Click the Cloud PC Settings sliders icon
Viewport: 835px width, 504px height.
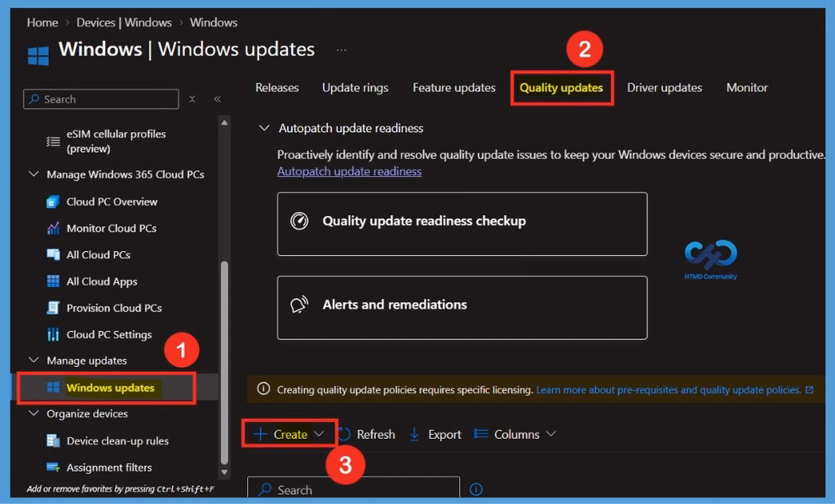(x=53, y=334)
